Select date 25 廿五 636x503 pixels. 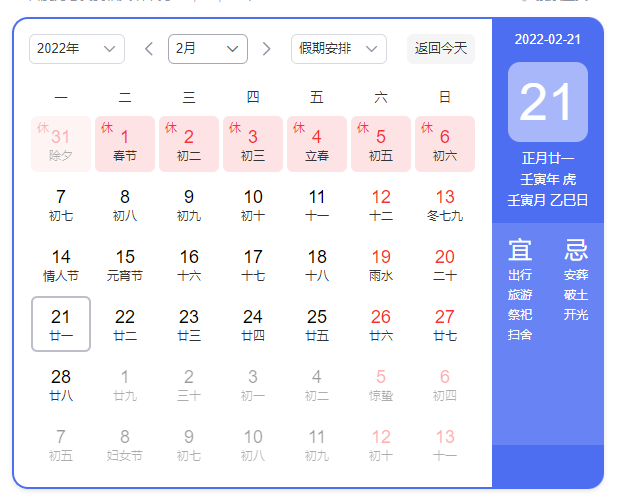[317, 324]
